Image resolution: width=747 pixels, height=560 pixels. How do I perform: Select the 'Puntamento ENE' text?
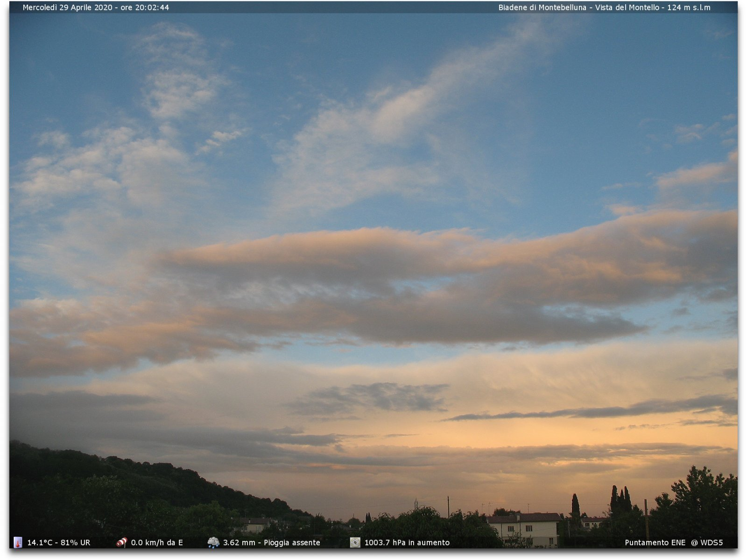pyautogui.click(x=655, y=543)
